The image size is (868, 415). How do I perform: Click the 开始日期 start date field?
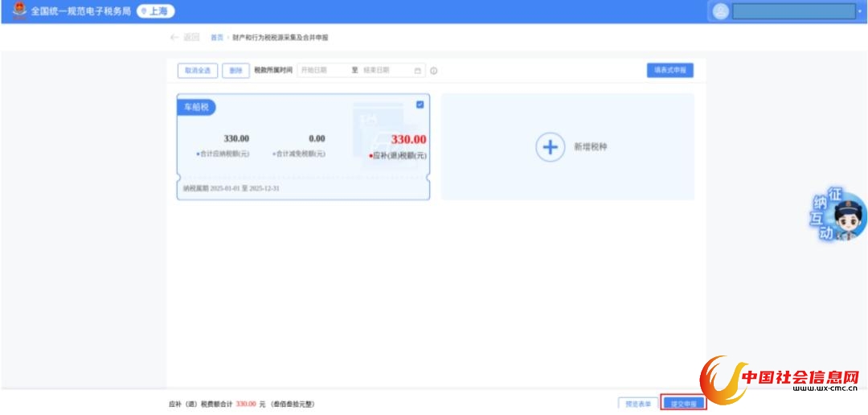tap(321, 71)
